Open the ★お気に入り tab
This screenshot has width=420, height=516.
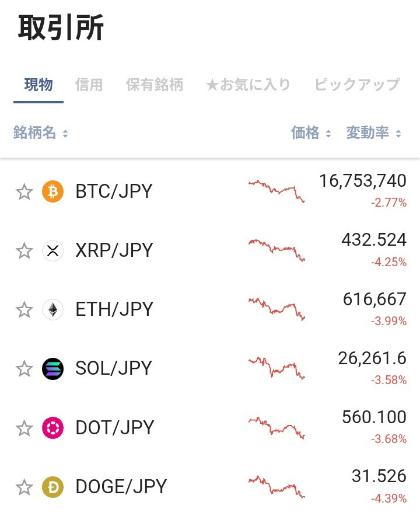pos(249,85)
